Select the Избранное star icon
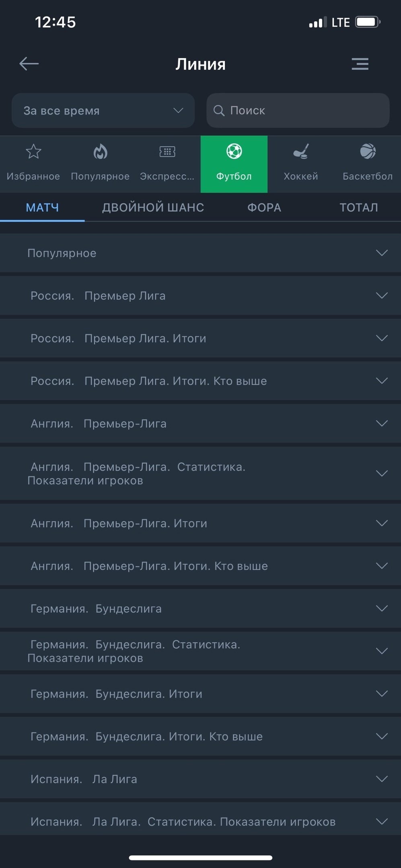The image size is (401, 868). point(33,152)
